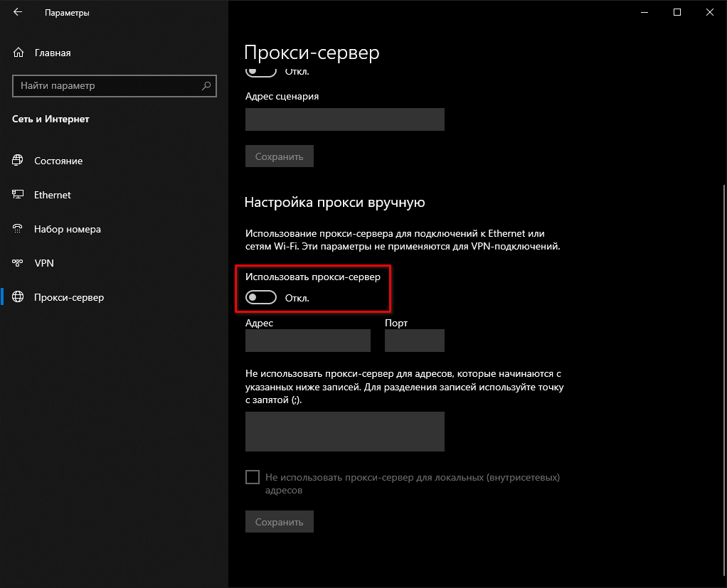This screenshot has height=588, width=727.
Task: Click the lower Сохранить button
Action: (x=280, y=522)
